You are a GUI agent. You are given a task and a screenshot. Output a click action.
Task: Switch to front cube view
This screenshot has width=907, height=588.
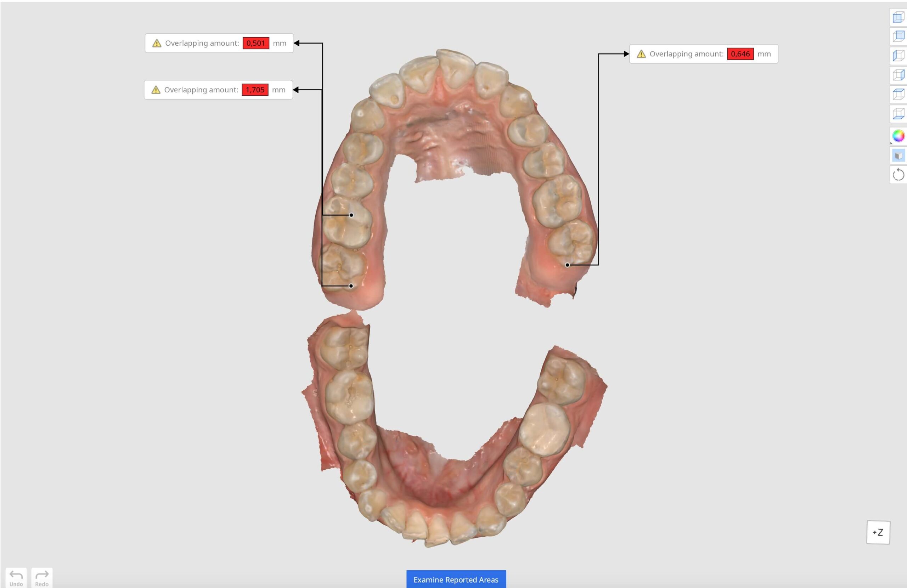(898, 17)
